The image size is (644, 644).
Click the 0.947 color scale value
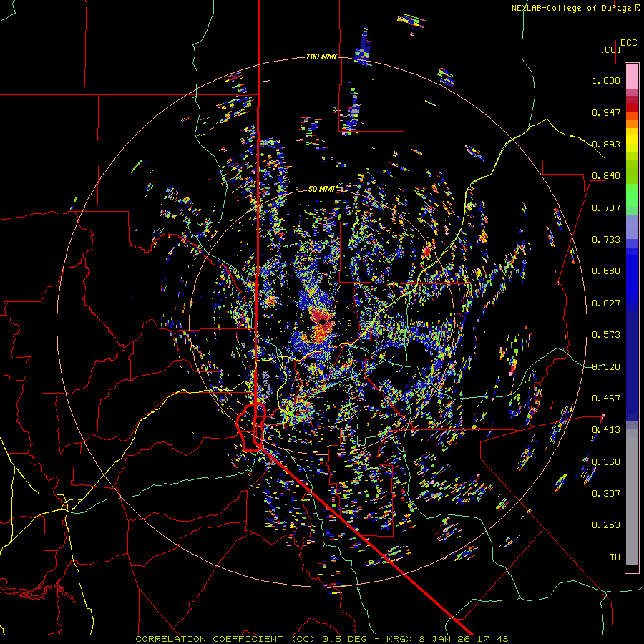pos(606,112)
